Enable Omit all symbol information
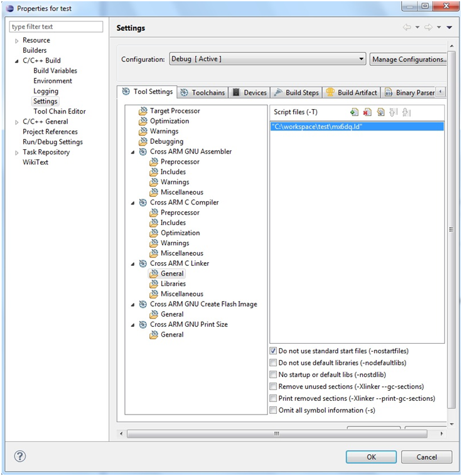The image size is (462, 476). click(273, 410)
